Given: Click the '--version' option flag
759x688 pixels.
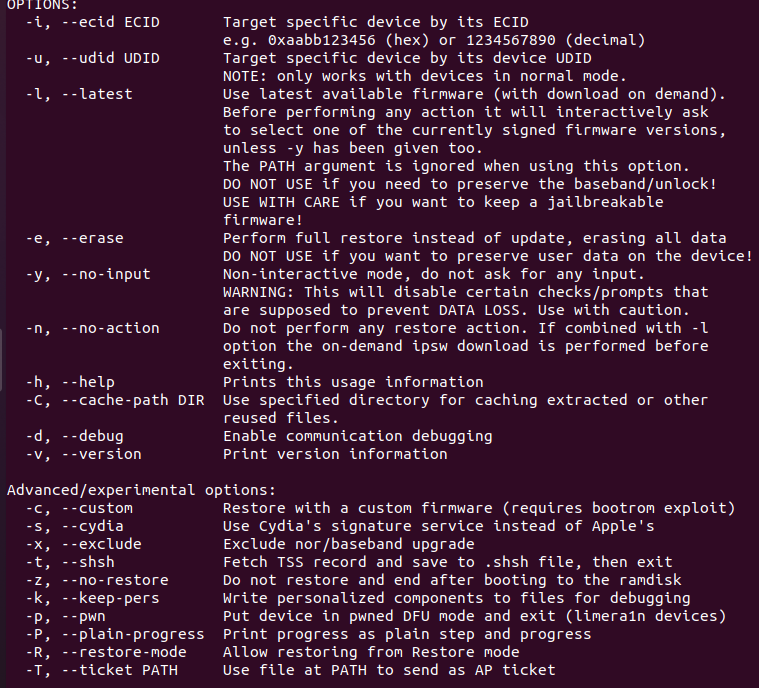Looking at the screenshot, I should [102, 454].
